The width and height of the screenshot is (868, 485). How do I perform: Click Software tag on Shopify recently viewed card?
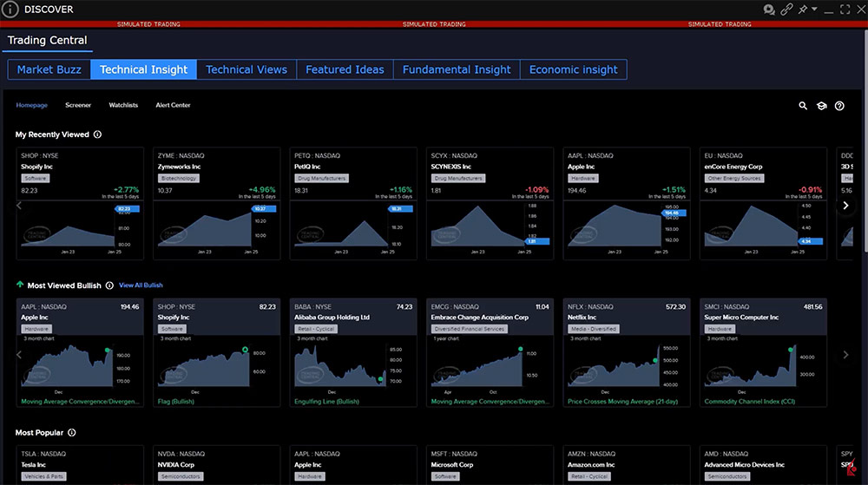(36, 179)
